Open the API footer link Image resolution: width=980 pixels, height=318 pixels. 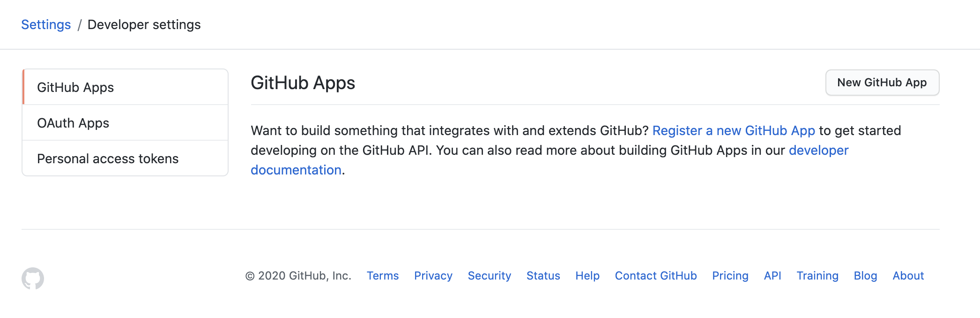pos(772,276)
